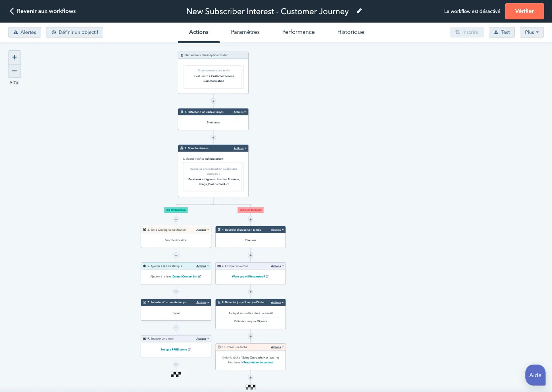The height and width of the screenshot is (392, 552).
Task: Click the Définir un objectif button
Action: click(75, 32)
